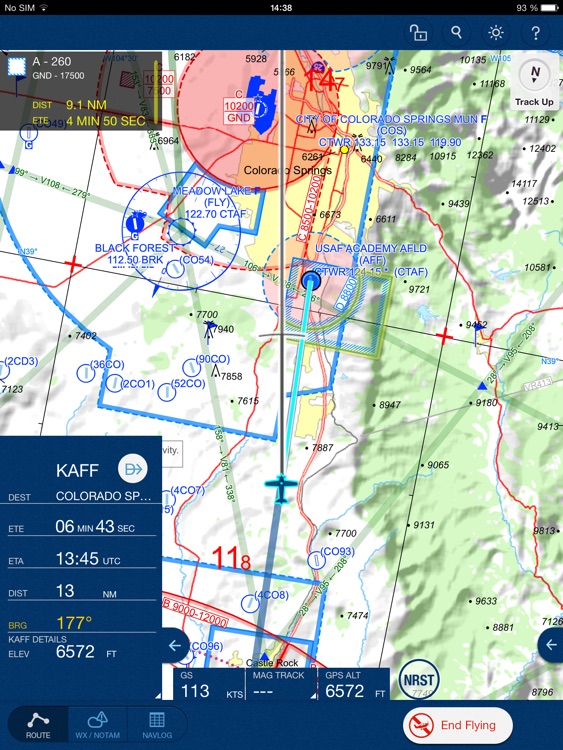The image size is (563, 750).
Task: Tap the Colorado Springs city label
Action: pos(287,170)
